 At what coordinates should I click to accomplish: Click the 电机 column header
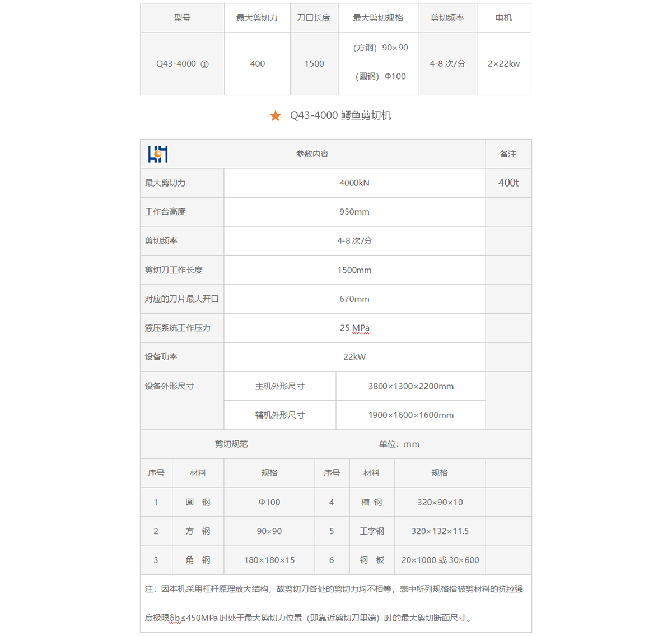click(503, 18)
